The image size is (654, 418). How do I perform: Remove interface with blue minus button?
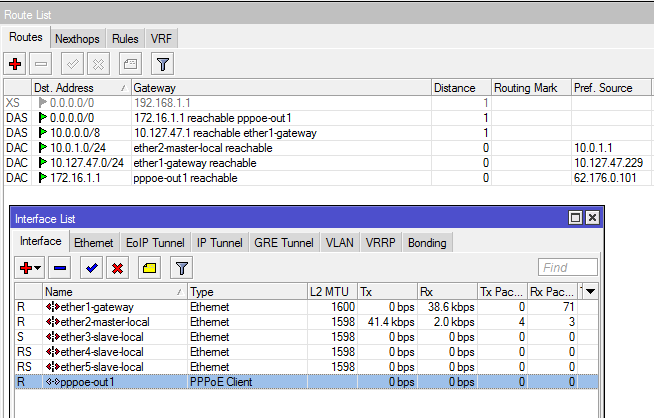(x=60, y=268)
